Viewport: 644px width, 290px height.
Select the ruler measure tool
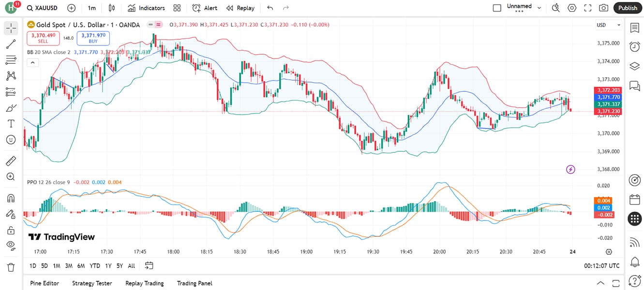pyautogui.click(x=11, y=161)
